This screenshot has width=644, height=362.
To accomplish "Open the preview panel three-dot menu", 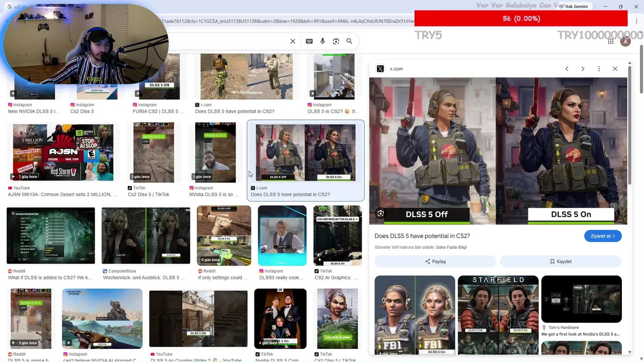I will coord(599,69).
